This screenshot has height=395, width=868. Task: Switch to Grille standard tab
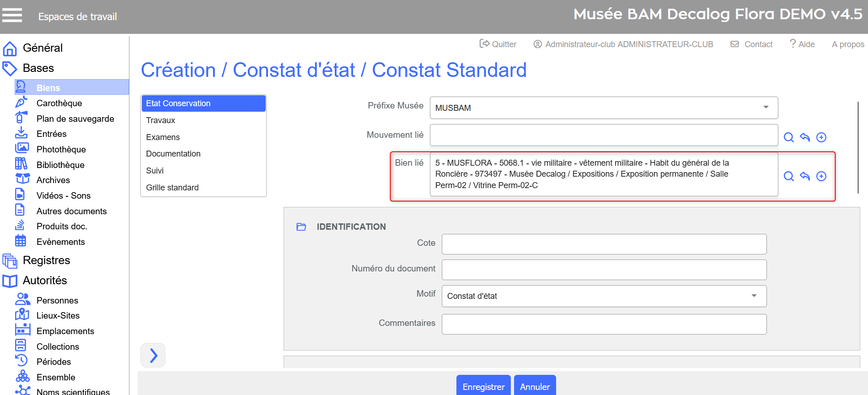click(172, 188)
